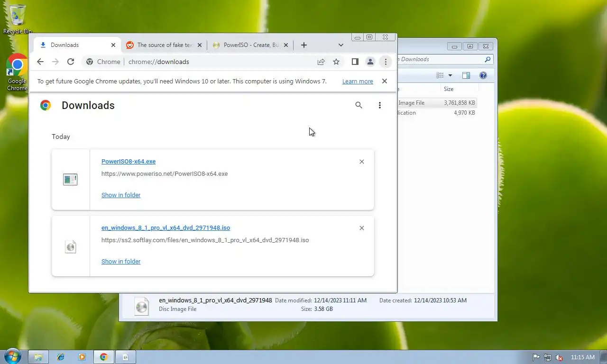Show PowerISO8-x64.exe in folder
Screen dimensions: 607x364
(x=121, y=195)
